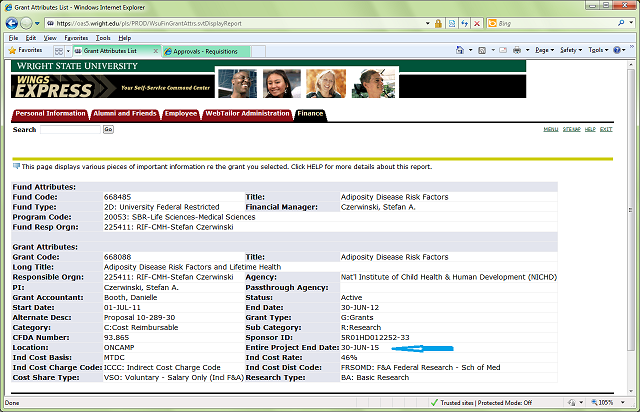The width and height of the screenshot is (640, 412).
Task: Click the security lock icon
Action: [x=438, y=24]
